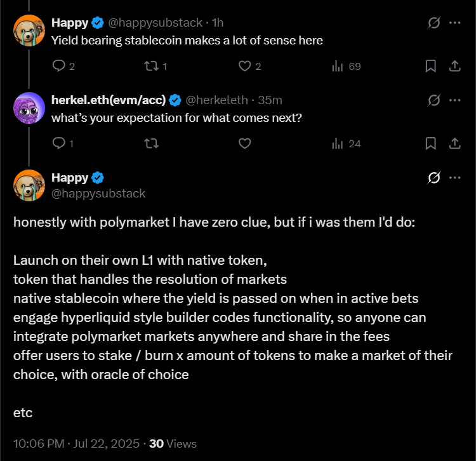476x461 pixels.
Task: Open the 10:06 PM Jul 22, 2025 timestamp
Action: 76,444
